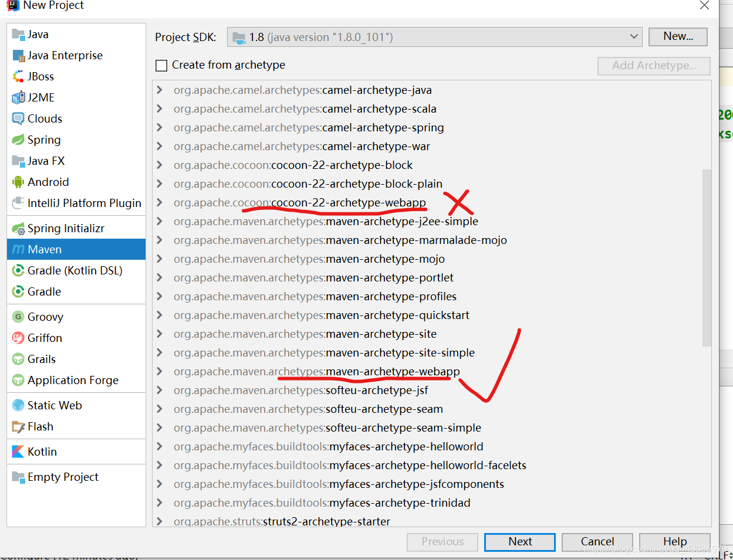Expand myfaces-archetype-helloworld node
Image resolution: width=733 pixels, height=560 pixels.
[x=159, y=446]
